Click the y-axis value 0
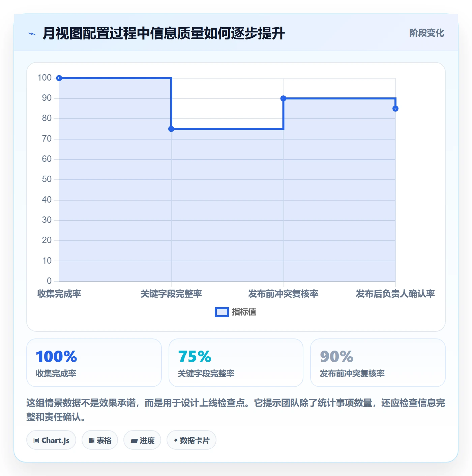 click(x=49, y=281)
